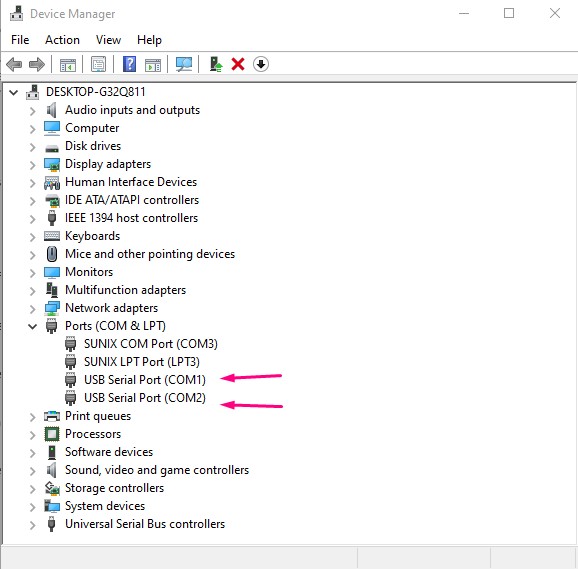Open the Action menu

pyautogui.click(x=62, y=40)
